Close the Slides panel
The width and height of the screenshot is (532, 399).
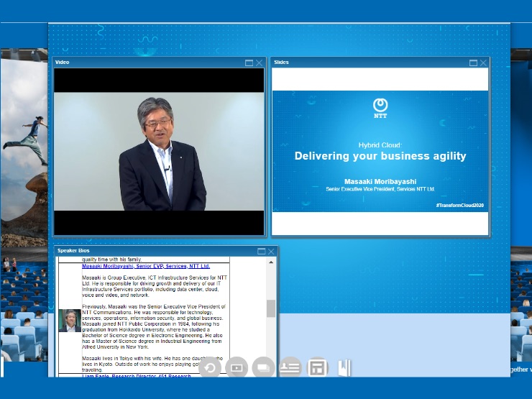click(483, 63)
